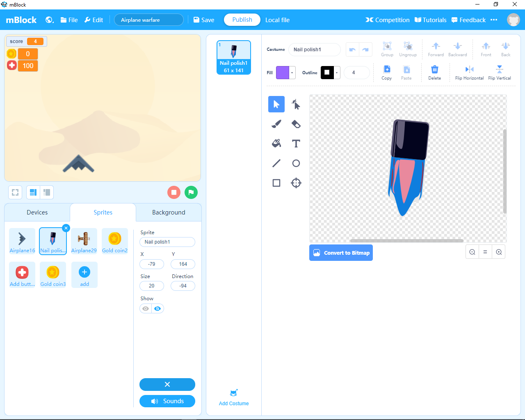Pick the Fill bucket tool
525x420 pixels.
point(276,143)
